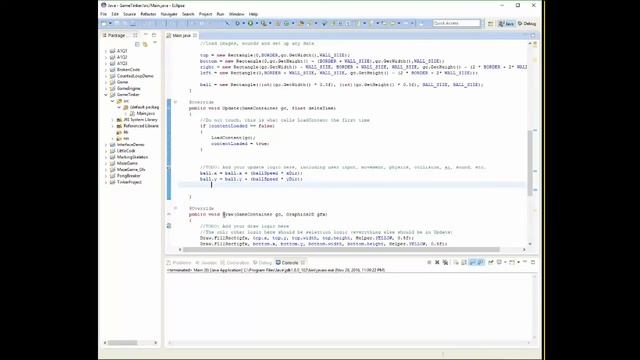Switch to the Problems tab
Image resolution: width=640 pixels, height=360 pixels.
point(179,262)
